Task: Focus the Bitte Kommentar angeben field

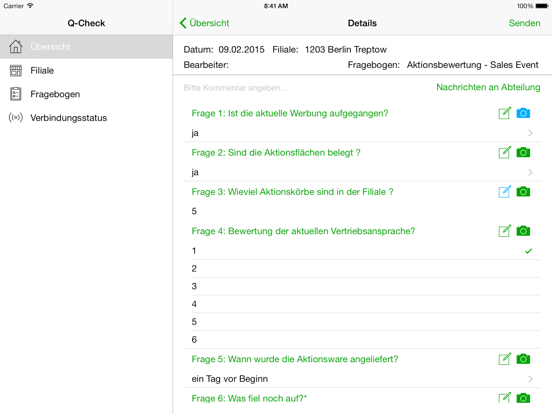Action: pos(235,88)
